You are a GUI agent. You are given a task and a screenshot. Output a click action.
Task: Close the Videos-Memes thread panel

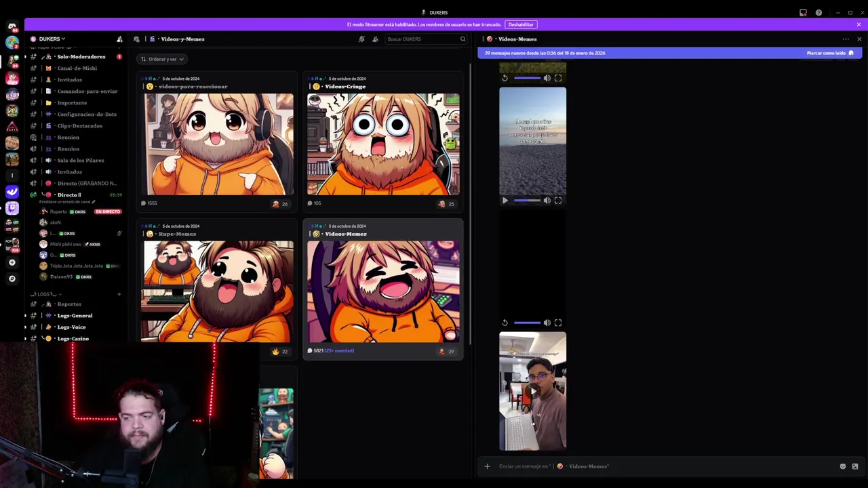pos(859,39)
